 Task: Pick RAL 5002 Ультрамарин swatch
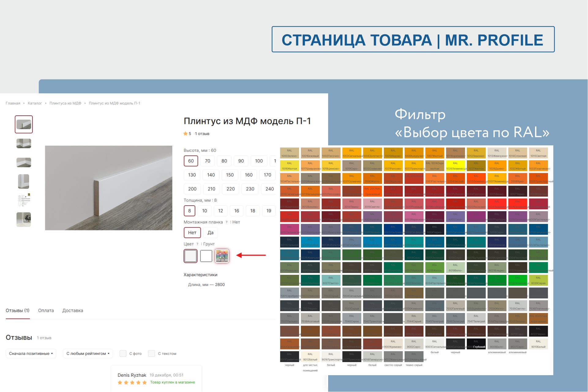pos(393,230)
